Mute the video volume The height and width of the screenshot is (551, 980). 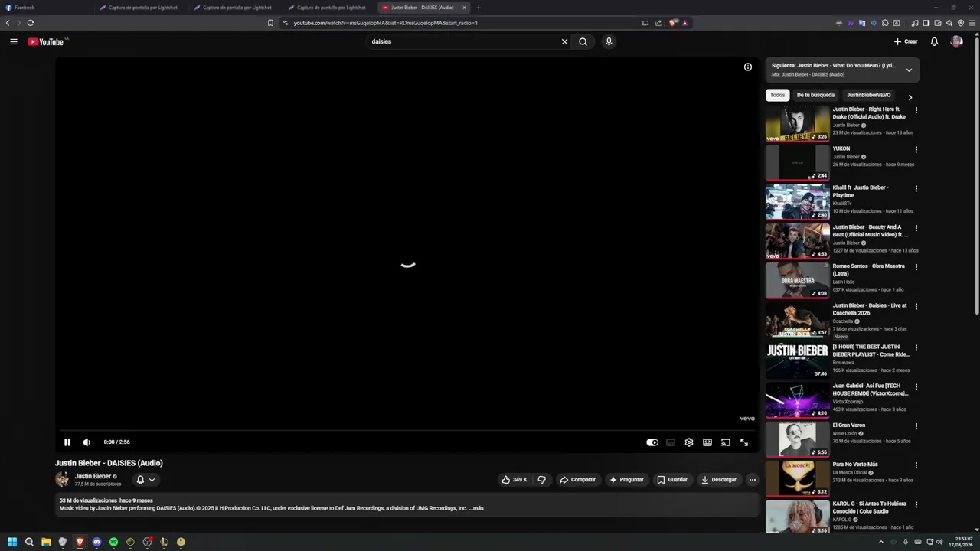point(87,442)
